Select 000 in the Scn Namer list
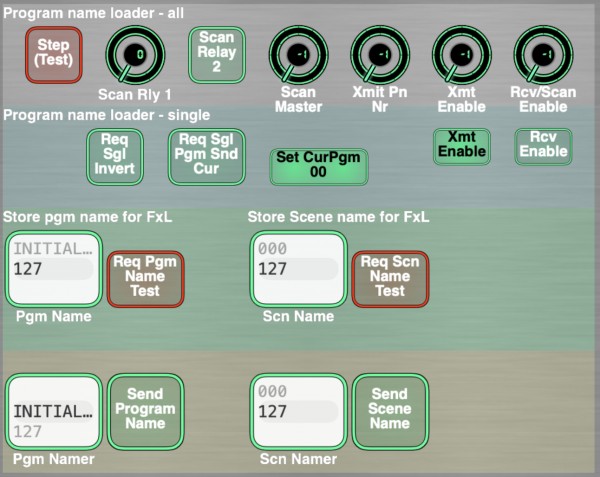The image size is (600, 477). click(272, 391)
